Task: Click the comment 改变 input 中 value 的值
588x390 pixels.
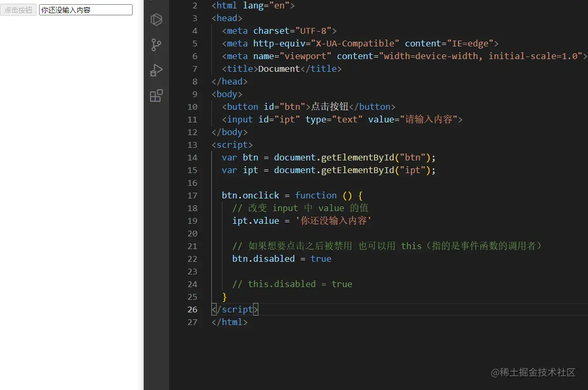Action: 301,208
